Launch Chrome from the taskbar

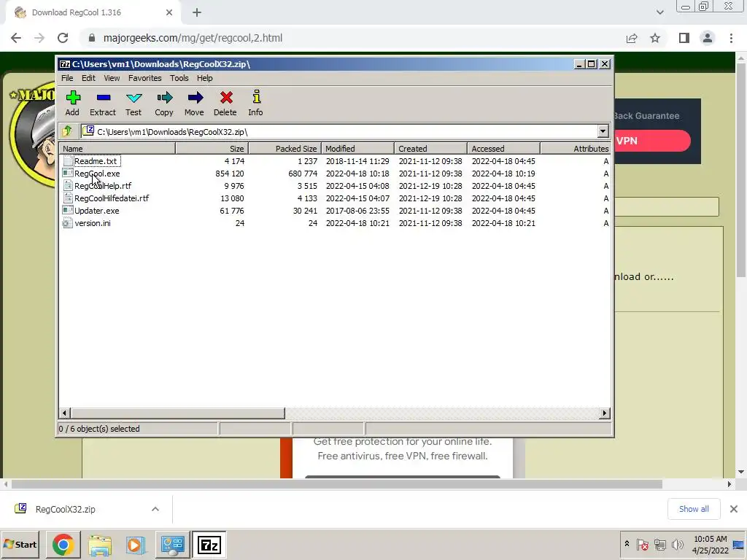click(63, 545)
